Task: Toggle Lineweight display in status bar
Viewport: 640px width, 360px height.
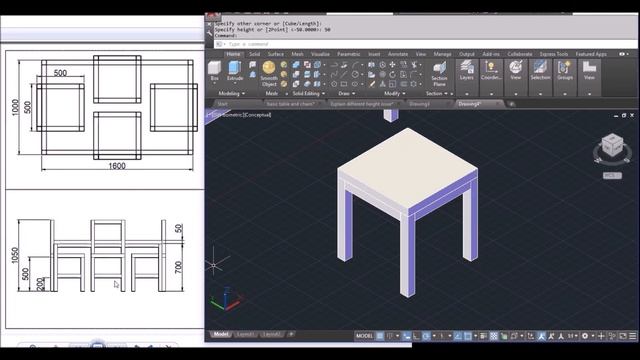Action: point(483,336)
